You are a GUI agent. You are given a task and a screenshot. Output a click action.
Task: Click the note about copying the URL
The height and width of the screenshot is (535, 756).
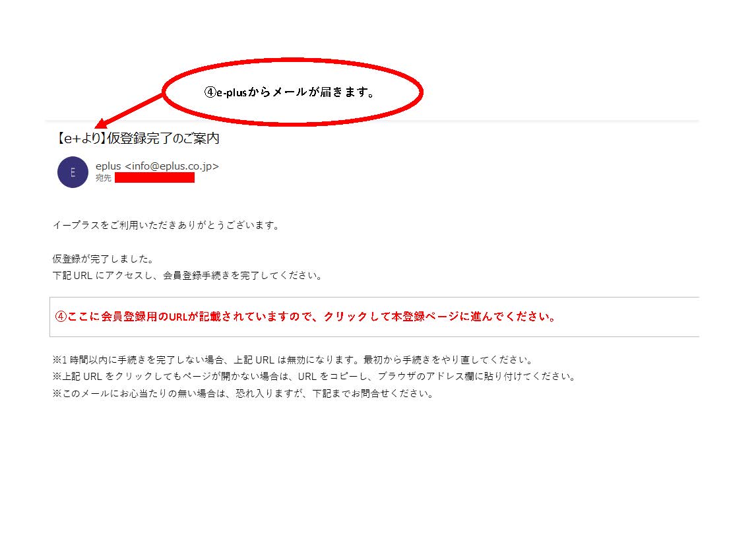pyautogui.click(x=315, y=377)
